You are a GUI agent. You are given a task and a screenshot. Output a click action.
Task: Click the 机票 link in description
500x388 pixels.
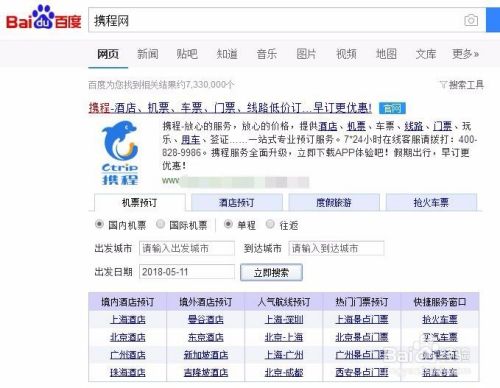click(x=356, y=126)
